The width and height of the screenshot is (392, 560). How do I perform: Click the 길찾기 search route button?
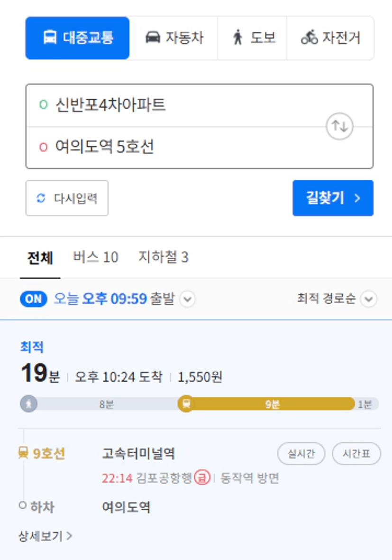333,198
